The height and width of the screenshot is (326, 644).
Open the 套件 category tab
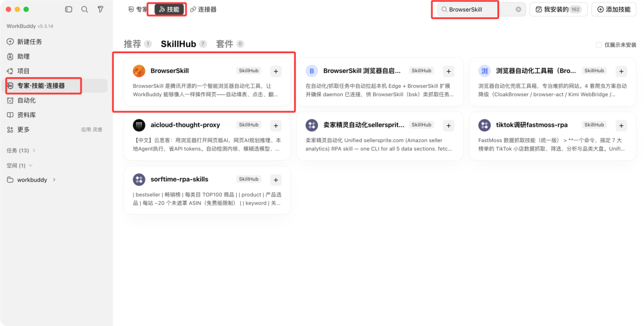point(230,44)
